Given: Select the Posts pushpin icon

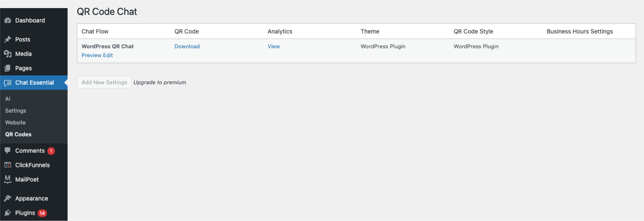Looking at the screenshot, I should pyautogui.click(x=8, y=40).
